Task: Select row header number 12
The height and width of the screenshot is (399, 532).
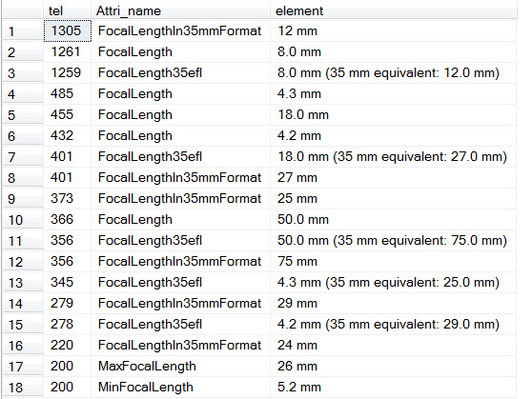Action: [23, 262]
